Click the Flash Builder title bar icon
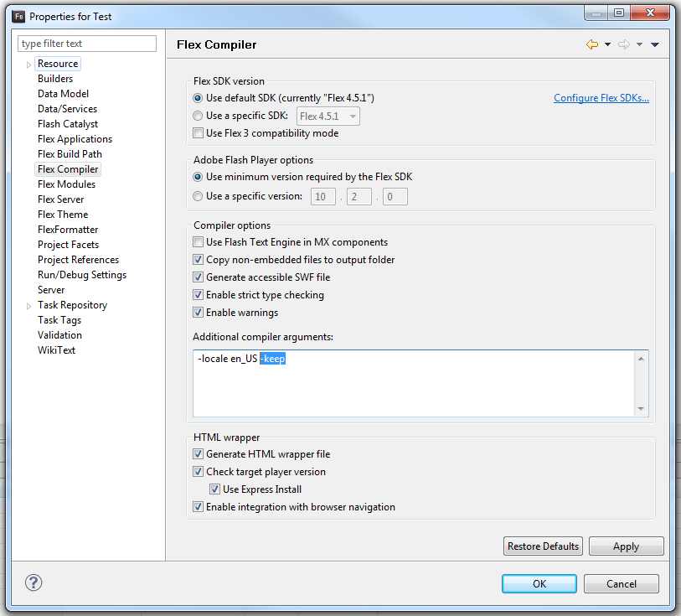Viewport: 681px width, 616px height. pos(18,17)
